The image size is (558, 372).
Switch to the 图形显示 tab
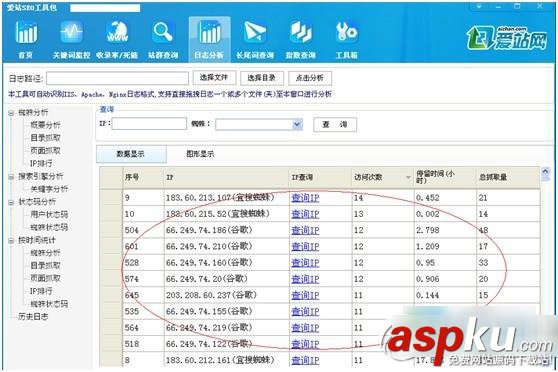(200, 154)
